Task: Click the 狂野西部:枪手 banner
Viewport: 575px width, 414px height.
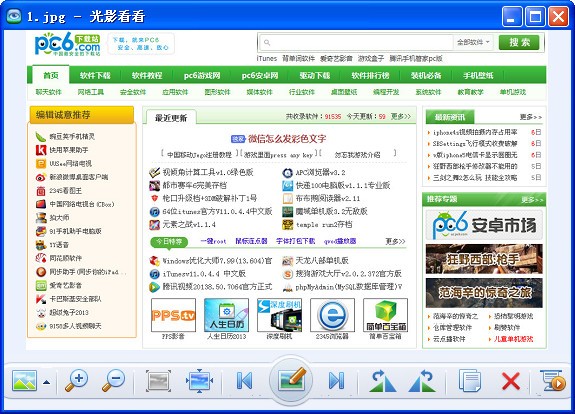Action: coord(484,259)
